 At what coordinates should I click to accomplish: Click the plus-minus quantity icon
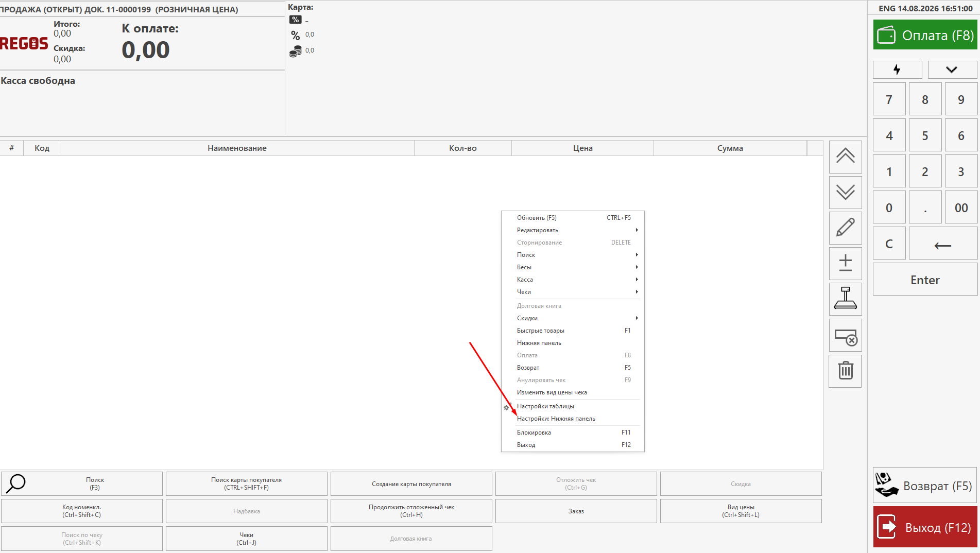[845, 263]
